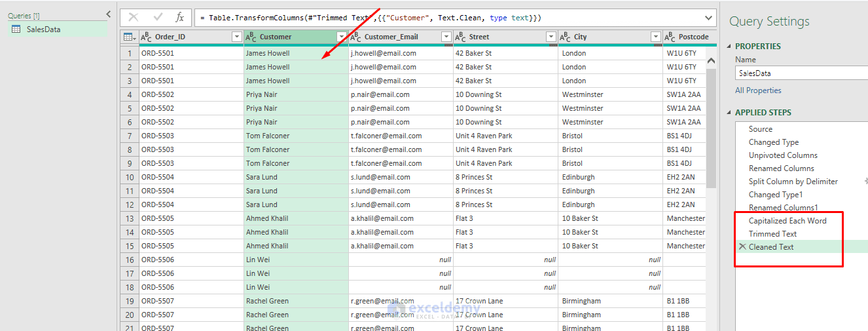Click the City column header
This screenshot has width=868, height=331.
610,37
